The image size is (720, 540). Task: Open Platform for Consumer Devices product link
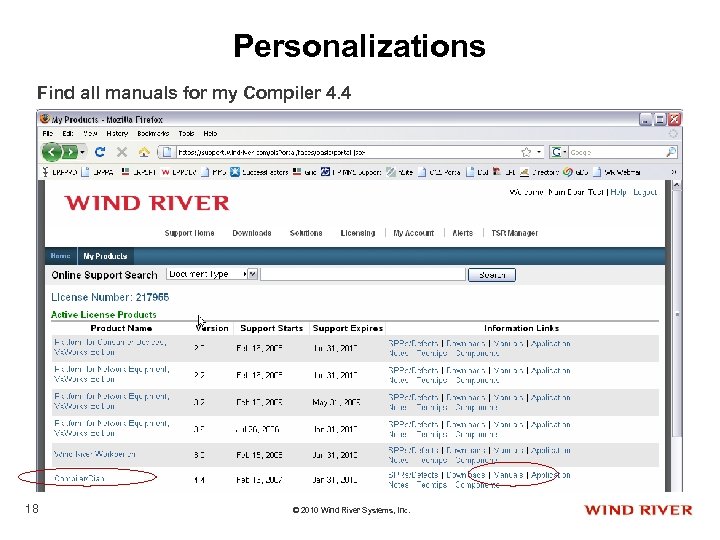click(x=110, y=348)
